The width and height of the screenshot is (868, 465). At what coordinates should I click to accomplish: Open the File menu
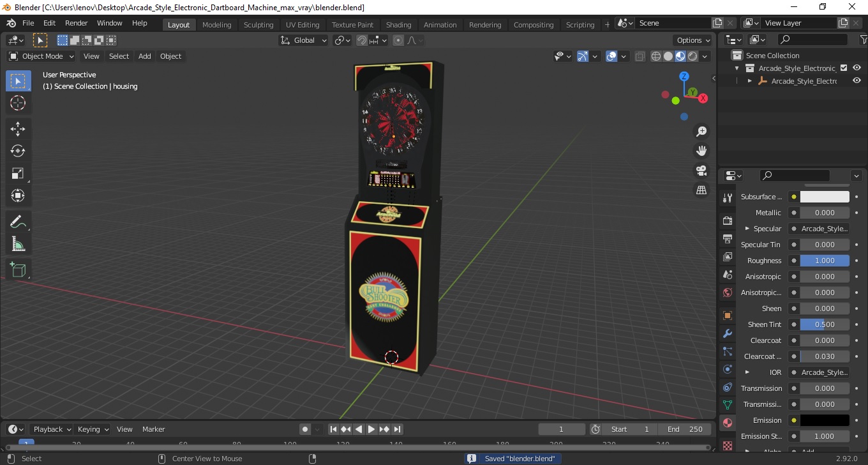point(28,23)
